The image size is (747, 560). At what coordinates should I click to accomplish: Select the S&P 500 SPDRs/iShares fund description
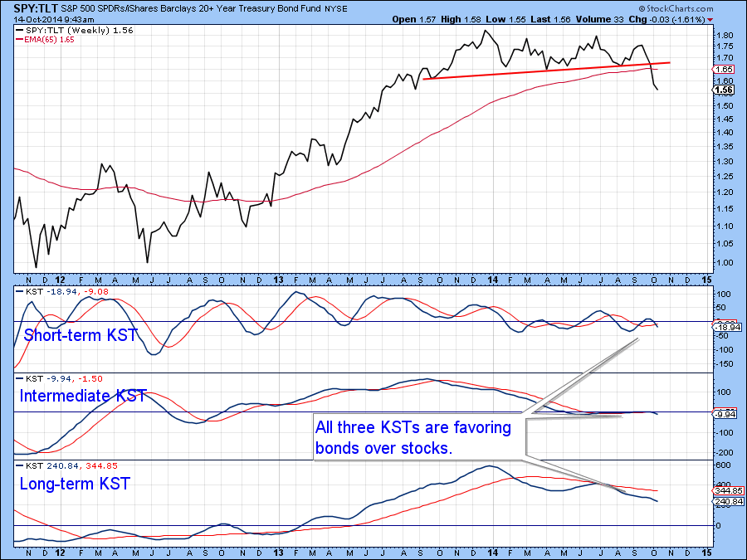point(191,8)
